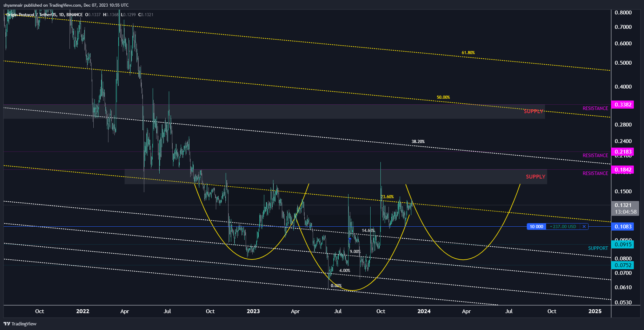
Task: Click the 0.00% Fibonacci level label
Action: pos(336,286)
